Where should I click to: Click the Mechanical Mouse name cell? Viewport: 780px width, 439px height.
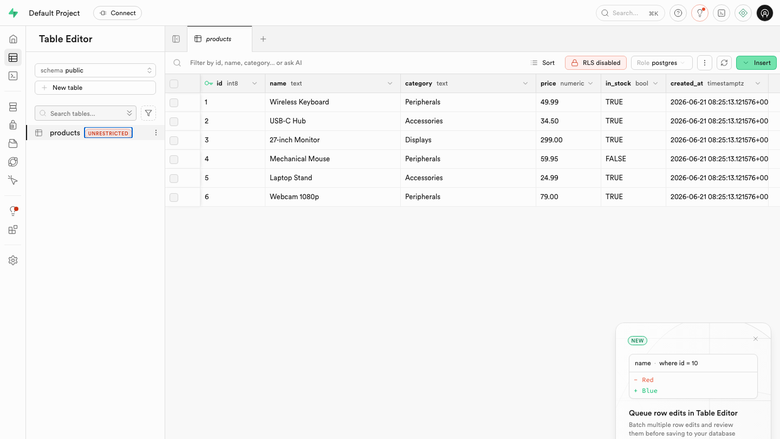tap(333, 159)
